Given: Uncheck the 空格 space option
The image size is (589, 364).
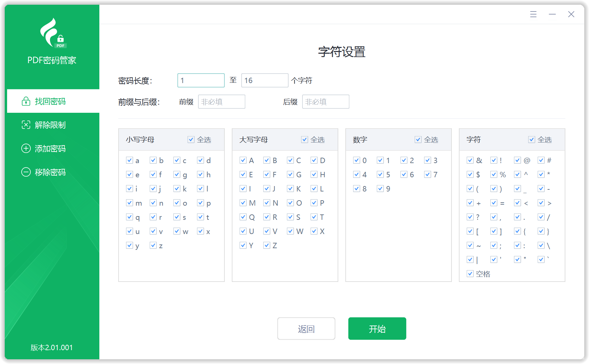Looking at the screenshot, I should click(x=470, y=274).
